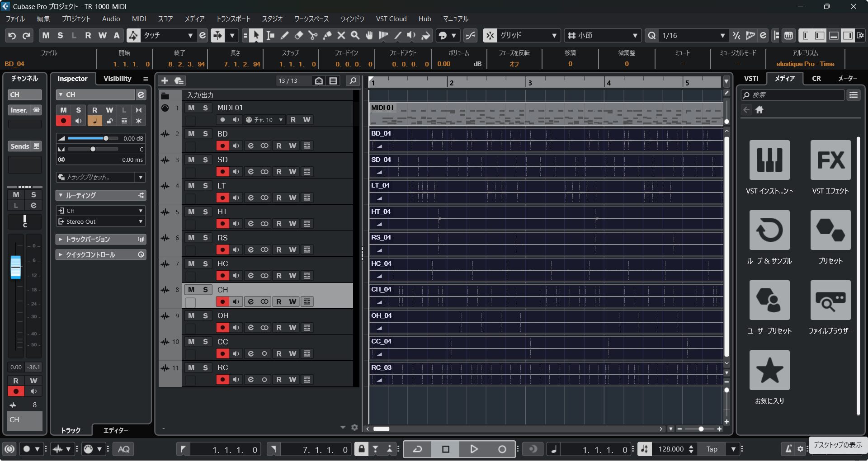Click the Tap tempo button

tap(712, 449)
